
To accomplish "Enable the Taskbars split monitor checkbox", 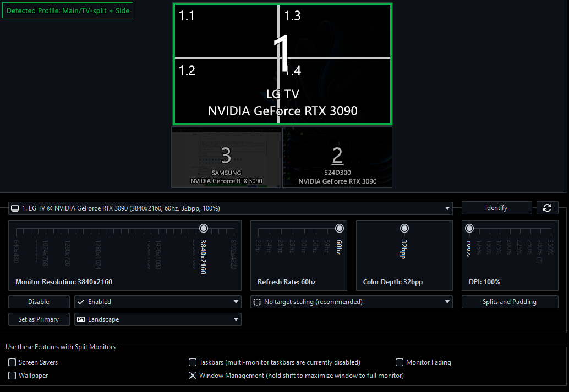I will click(193, 362).
